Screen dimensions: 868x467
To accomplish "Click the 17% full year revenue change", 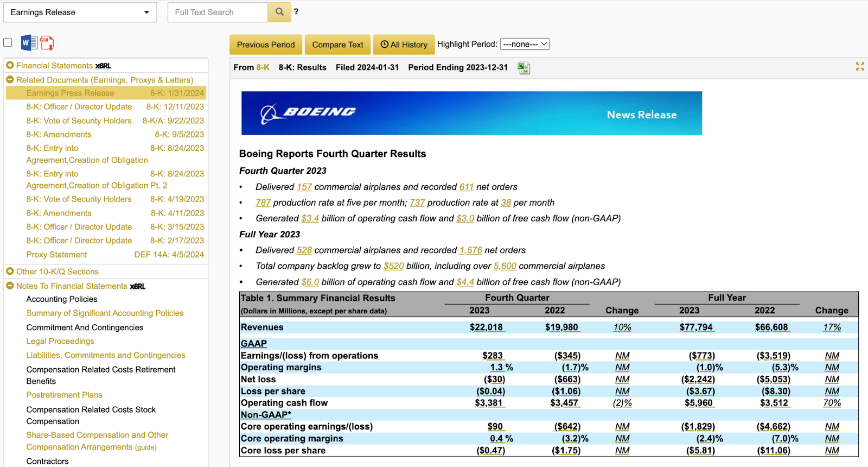I will 832,327.
